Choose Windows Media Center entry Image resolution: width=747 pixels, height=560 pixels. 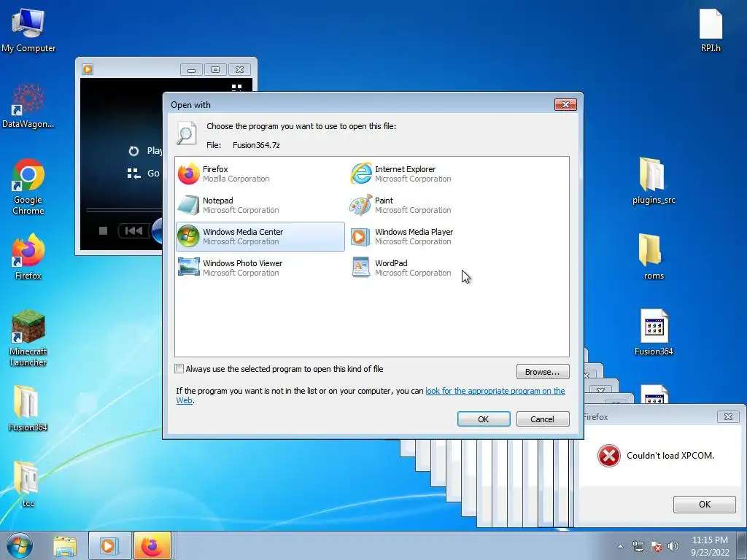click(260, 236)
